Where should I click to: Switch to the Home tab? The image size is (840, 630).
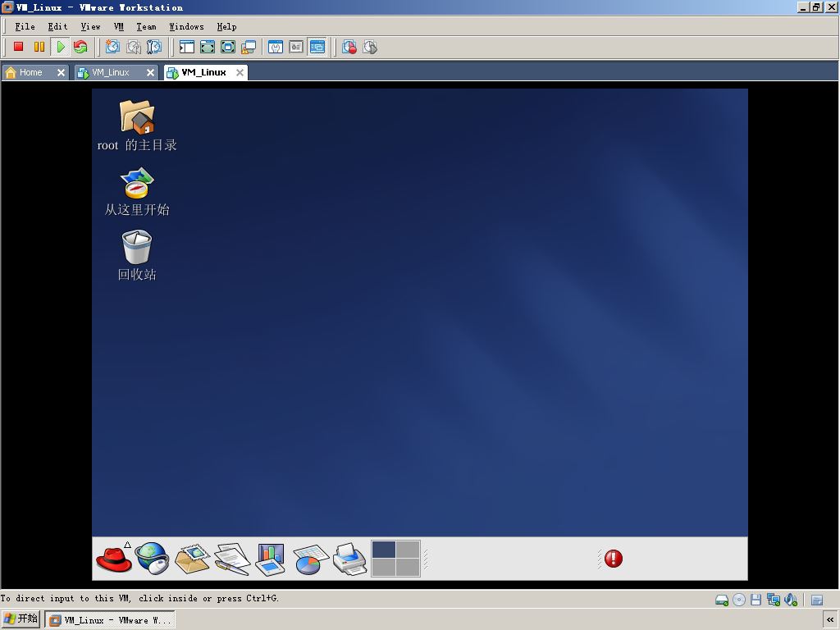coord(30,72)
